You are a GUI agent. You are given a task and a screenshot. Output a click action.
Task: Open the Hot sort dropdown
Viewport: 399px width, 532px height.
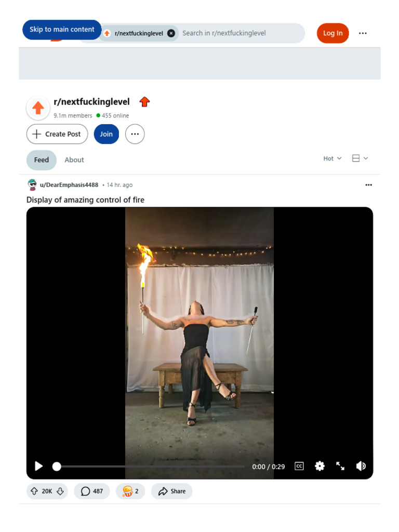point(332,158)
